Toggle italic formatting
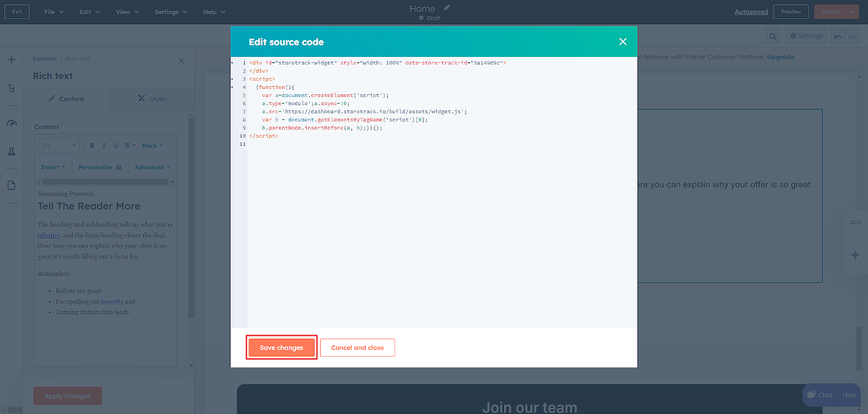Image resolution: width=868 pixels, height=414 pixels. coord(104,146)
